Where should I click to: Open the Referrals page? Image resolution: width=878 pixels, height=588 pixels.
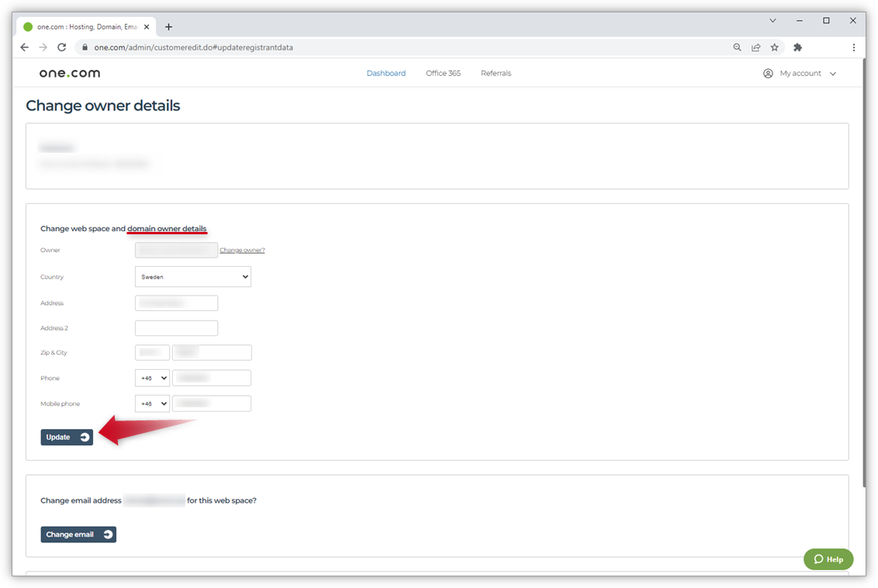point(496,73)
